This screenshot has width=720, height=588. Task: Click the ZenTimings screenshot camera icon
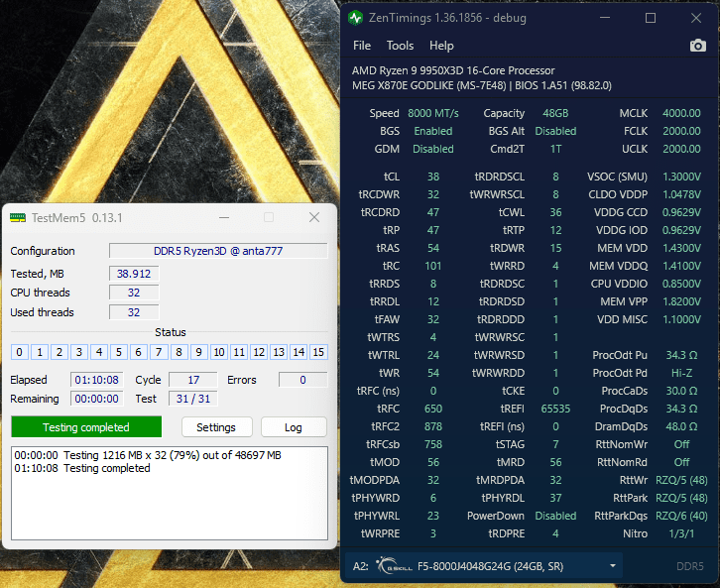tap(697, 46)
